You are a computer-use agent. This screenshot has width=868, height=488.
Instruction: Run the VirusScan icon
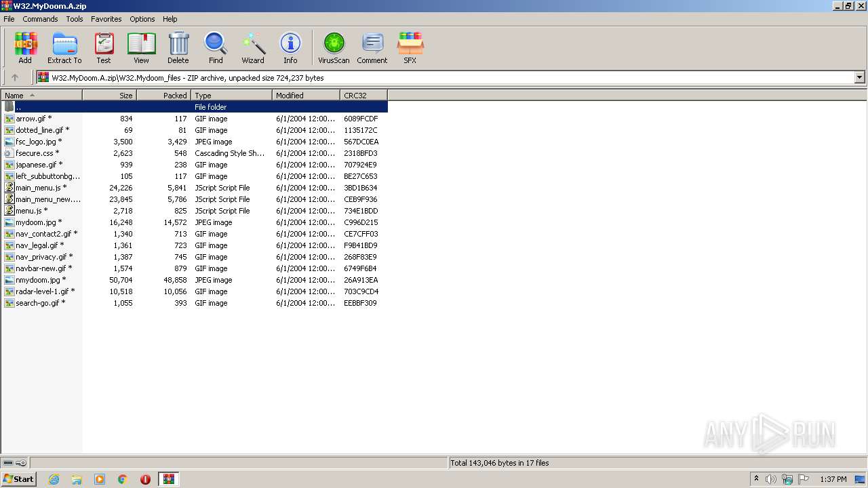(334, 47)
